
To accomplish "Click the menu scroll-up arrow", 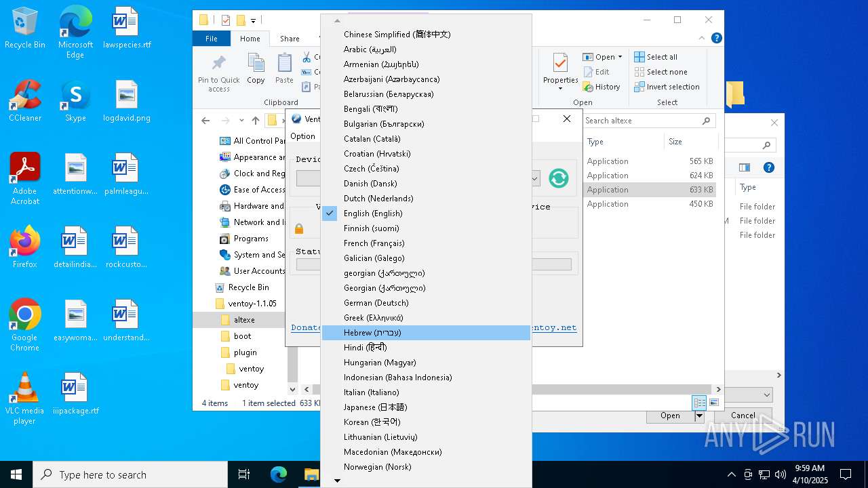I will pyautogui.click(x=337, y=20).
